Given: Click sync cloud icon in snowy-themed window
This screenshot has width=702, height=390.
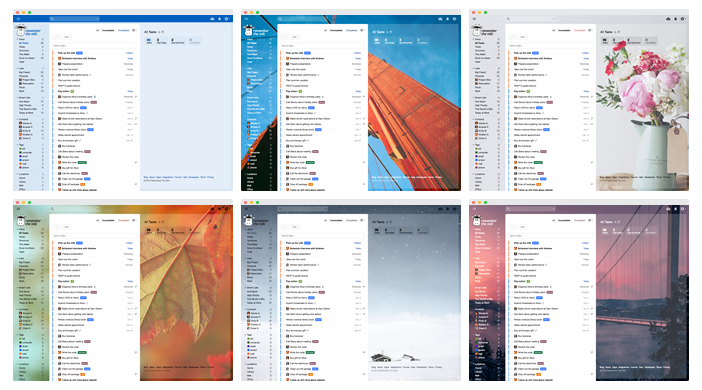Looking at the screenshot, I should click(x=441, y=209).
